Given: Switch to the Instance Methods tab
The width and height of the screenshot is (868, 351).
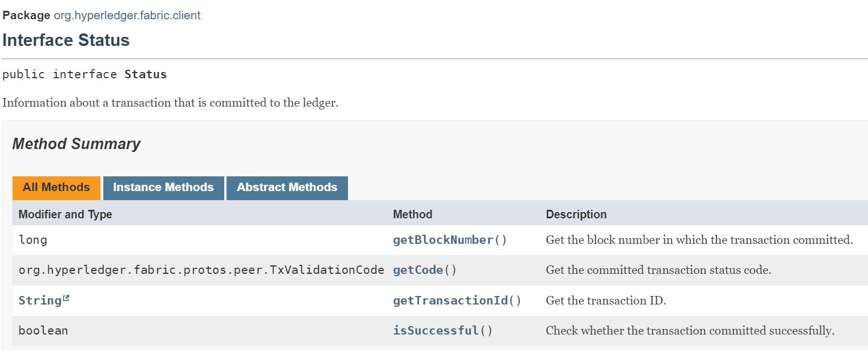Looking at the screenshot, I should pos(163,188).
